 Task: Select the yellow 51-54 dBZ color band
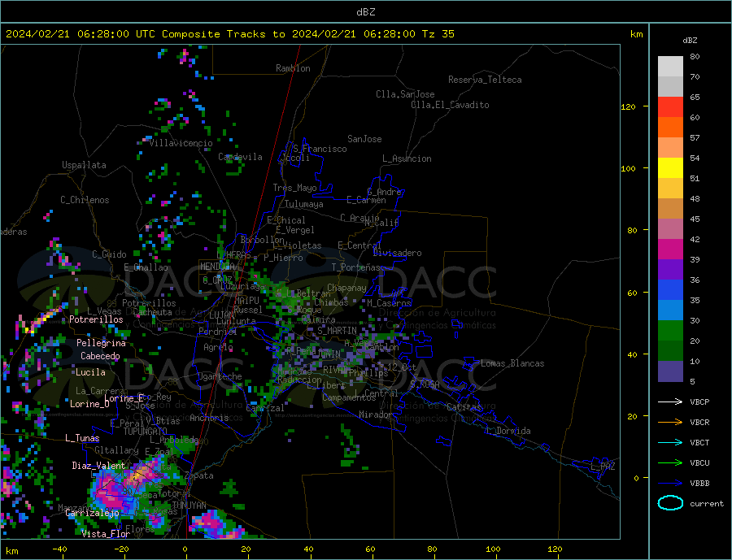pyautogui.click(x=670, y=168)
